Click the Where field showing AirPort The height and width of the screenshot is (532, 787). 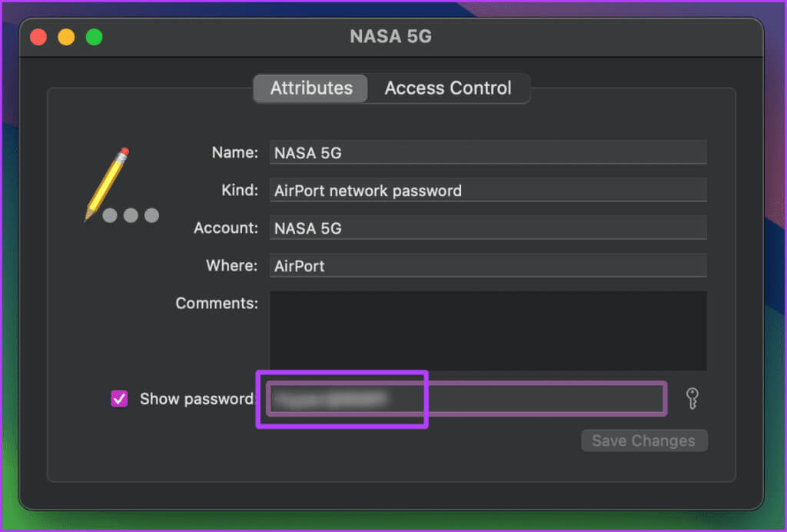tap(488, 265)
